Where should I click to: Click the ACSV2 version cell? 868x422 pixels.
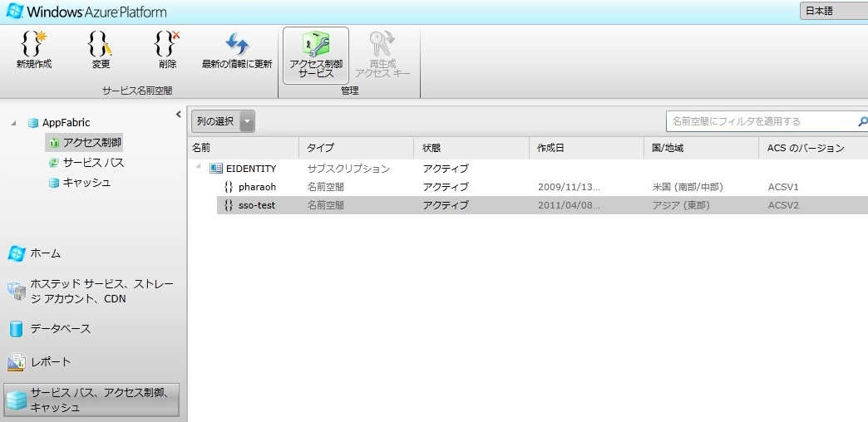tap(783, 205)
